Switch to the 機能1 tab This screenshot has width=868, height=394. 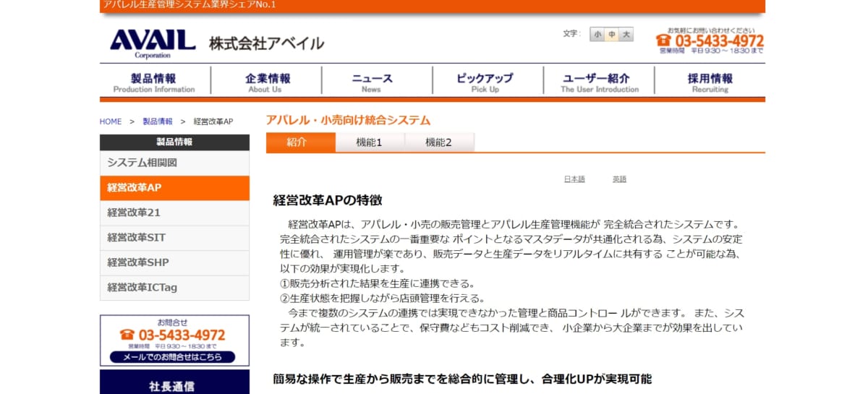tap(369, 142)
